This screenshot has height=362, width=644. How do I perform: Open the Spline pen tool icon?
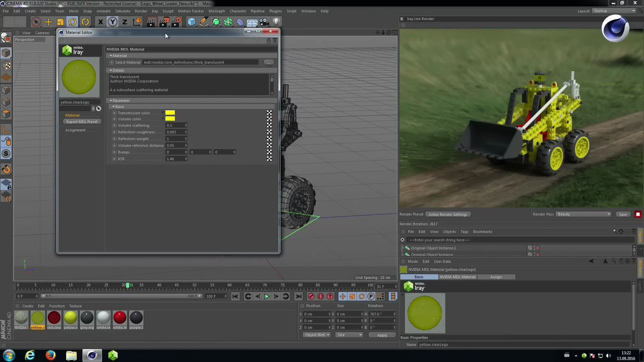pyautogui.click(x=204, y=22)
